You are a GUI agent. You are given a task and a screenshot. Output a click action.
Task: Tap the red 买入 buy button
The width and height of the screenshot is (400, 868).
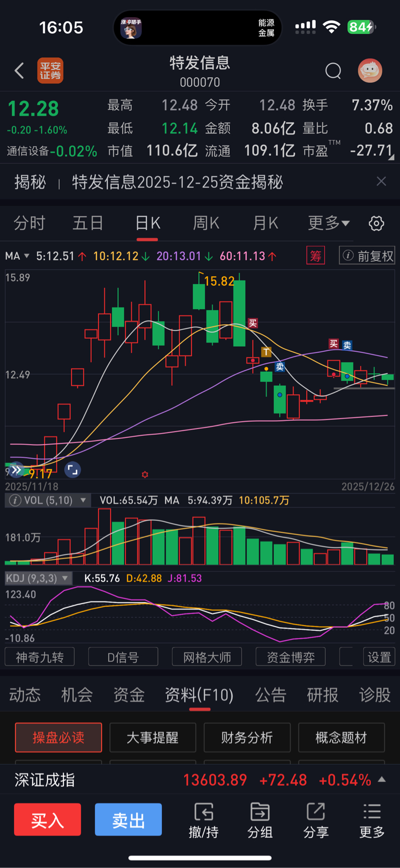tap(47, 820)
